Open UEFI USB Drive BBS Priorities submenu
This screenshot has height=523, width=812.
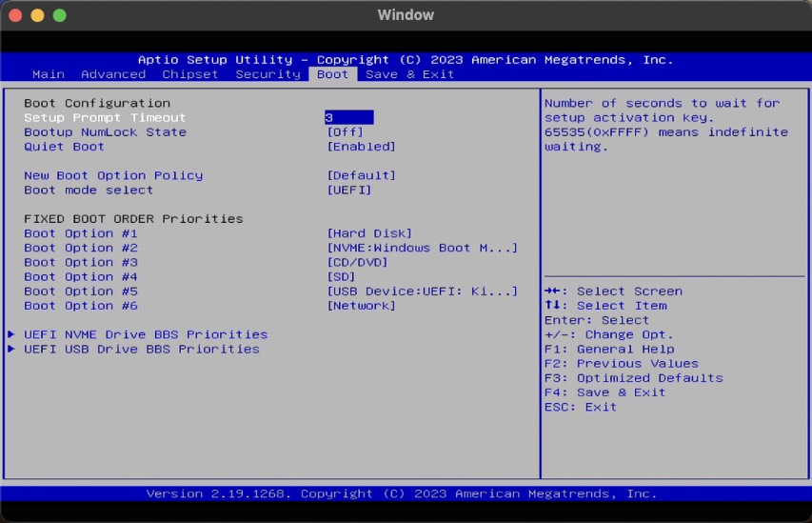click(142, 350)
